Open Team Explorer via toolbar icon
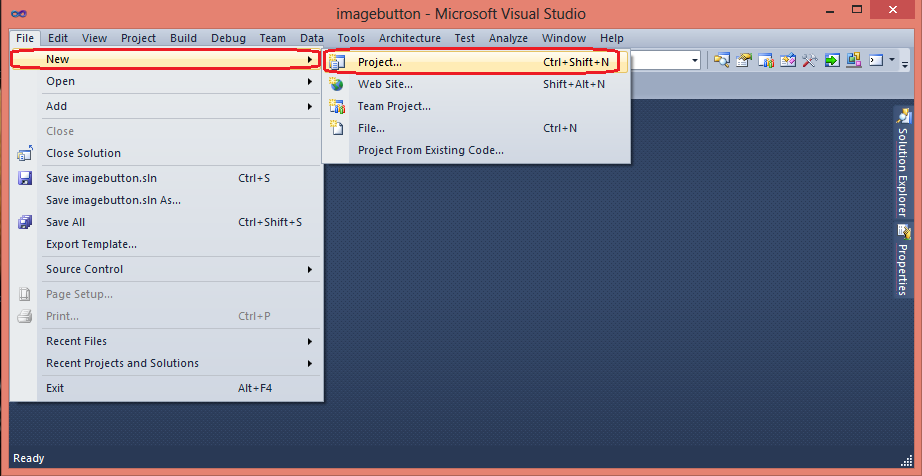 tap(766, 60)
